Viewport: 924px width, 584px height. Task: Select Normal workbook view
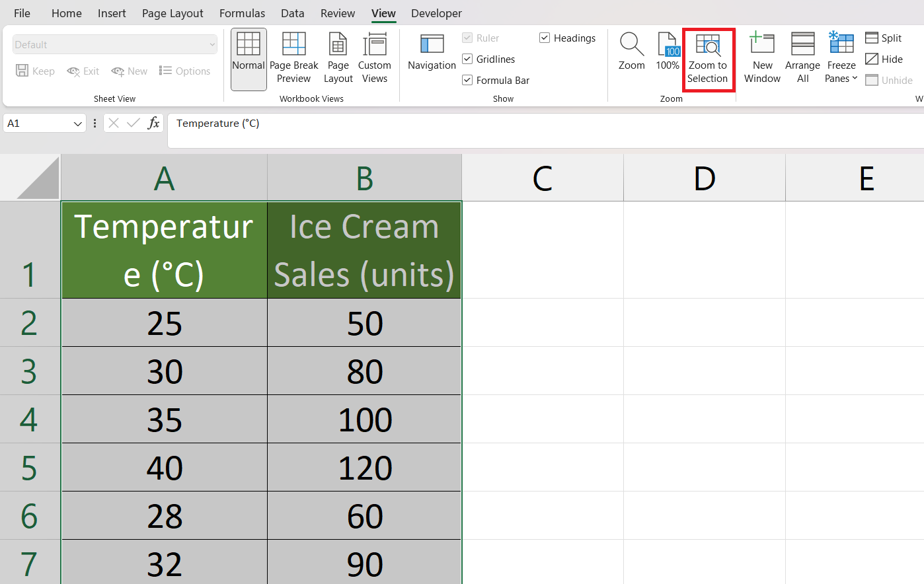249,59
